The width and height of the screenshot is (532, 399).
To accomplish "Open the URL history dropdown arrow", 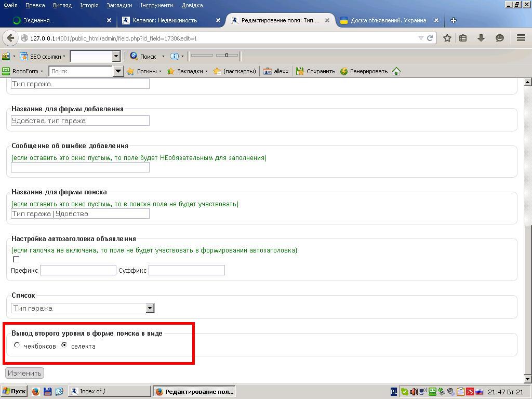I will tap(421, 38).
